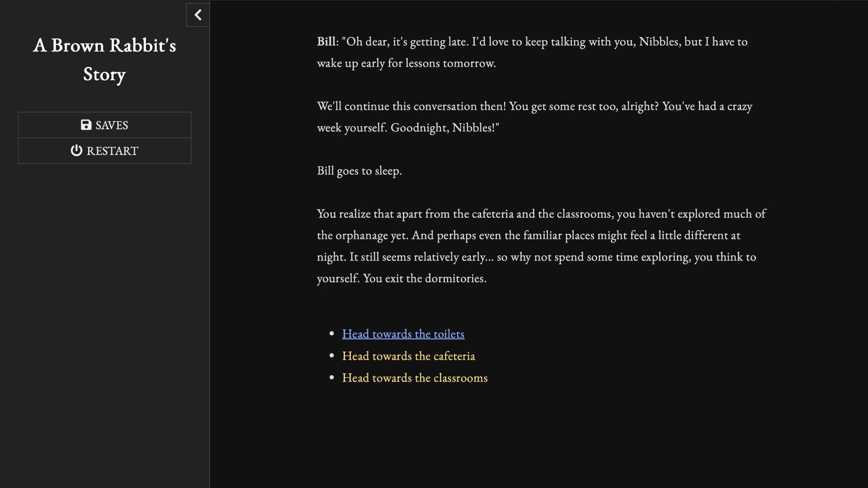Toggle the sidebar visibility with the arrow button

[x=198, y=14]
